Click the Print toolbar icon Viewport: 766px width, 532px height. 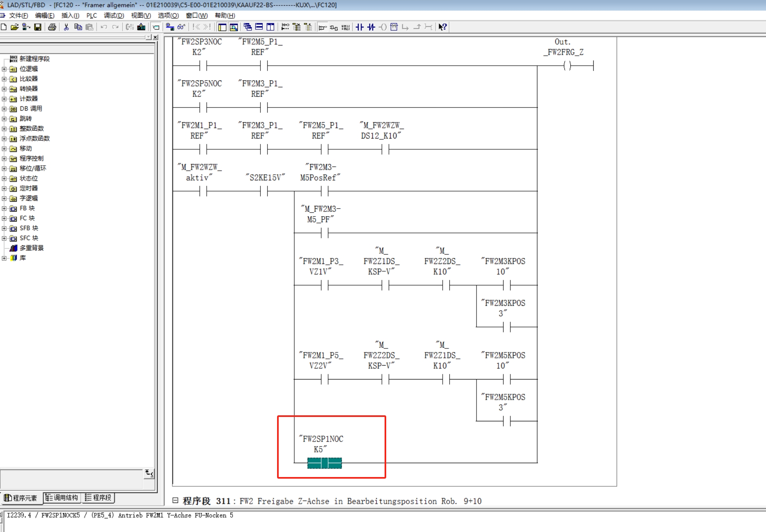click(x=52, y=27)
